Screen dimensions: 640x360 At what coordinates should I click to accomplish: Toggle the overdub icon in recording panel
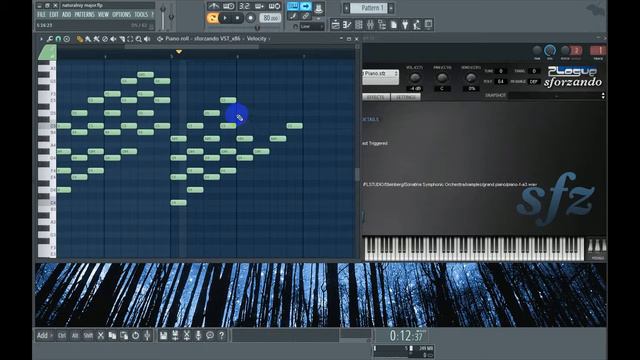point(259,6)
